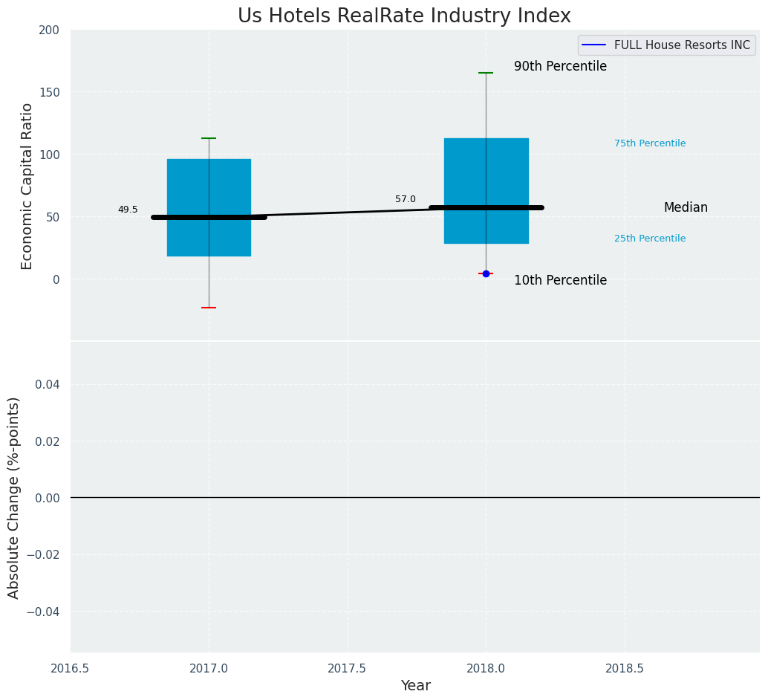The width and height of the screenshot is (768, 700).
Task: Click the Absolute Change axis label
Action: point(13,498)
